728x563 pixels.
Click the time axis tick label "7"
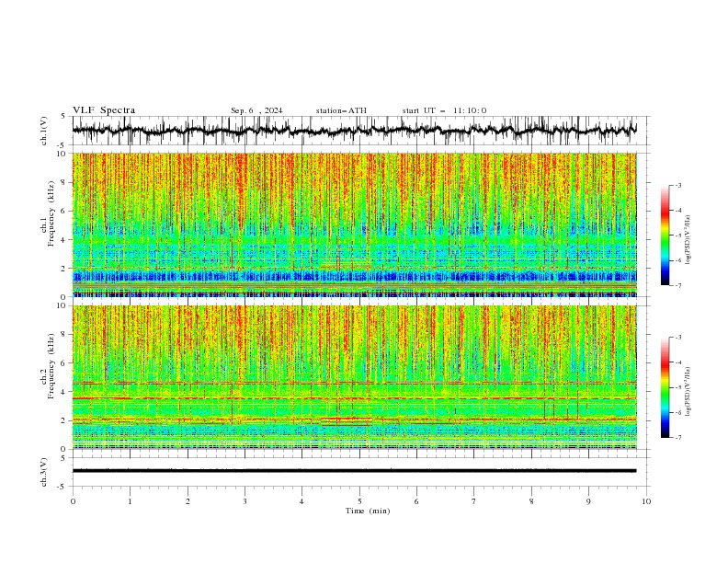474,501
